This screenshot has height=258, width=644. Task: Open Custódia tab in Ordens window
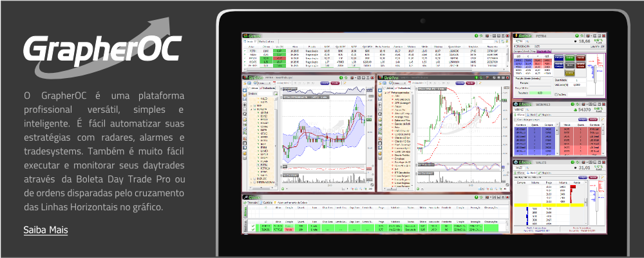pos(266,203)
